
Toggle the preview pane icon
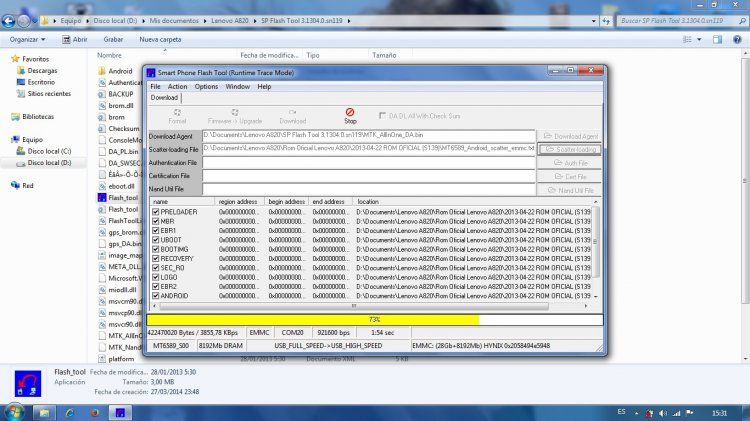(x=717, y=40)
